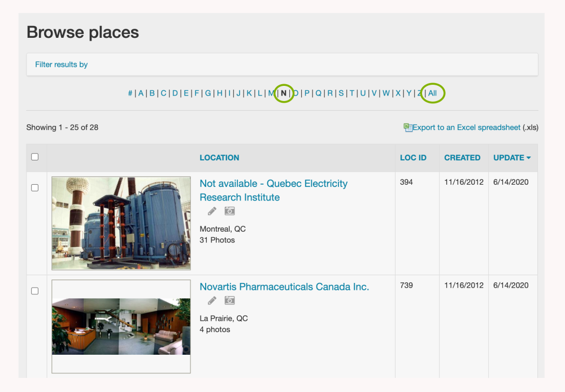Click the camera photos icon for Novartis Pharmaceuticals
The image size is (565, 392).
coord(229,300)
